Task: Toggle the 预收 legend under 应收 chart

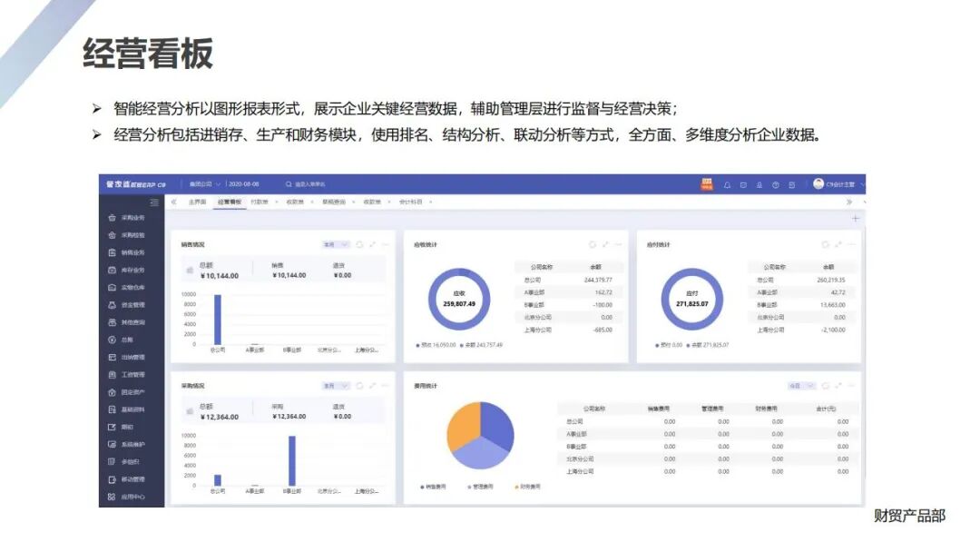Action: pos(436,345)
